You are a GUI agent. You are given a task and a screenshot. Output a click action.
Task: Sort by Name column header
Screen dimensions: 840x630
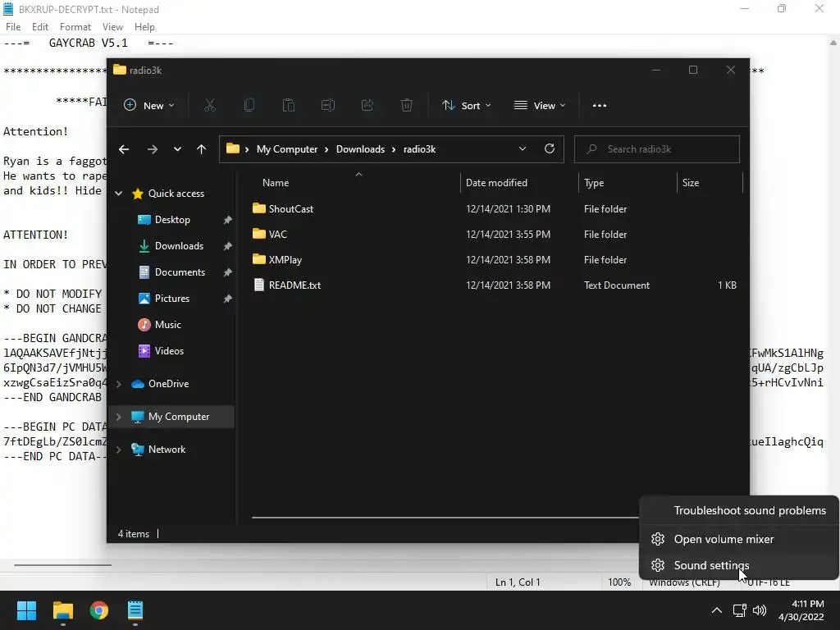pyautogui.click(x=276, y=183)
